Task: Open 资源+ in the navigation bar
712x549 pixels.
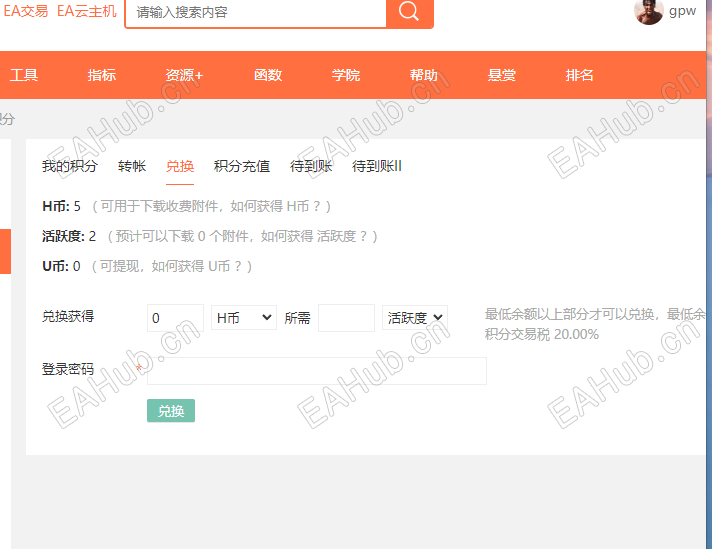Action: pyautogui.click(x=184, y=75)
